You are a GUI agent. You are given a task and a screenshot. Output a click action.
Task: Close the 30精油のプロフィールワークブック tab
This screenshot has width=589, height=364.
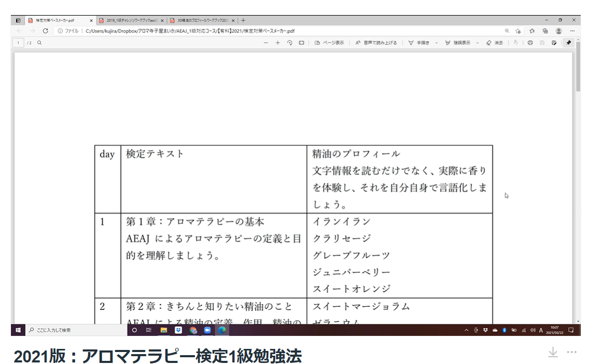coord(233,21)
